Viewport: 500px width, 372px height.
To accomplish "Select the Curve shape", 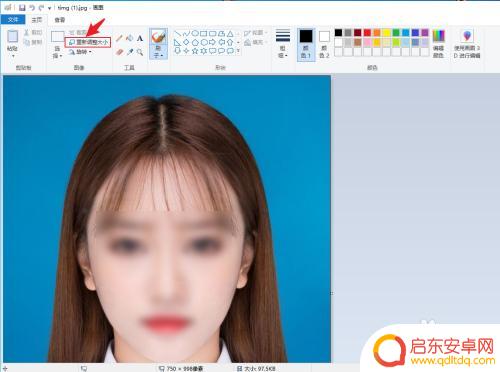I will pyautogui.click(x=186, y=33).
